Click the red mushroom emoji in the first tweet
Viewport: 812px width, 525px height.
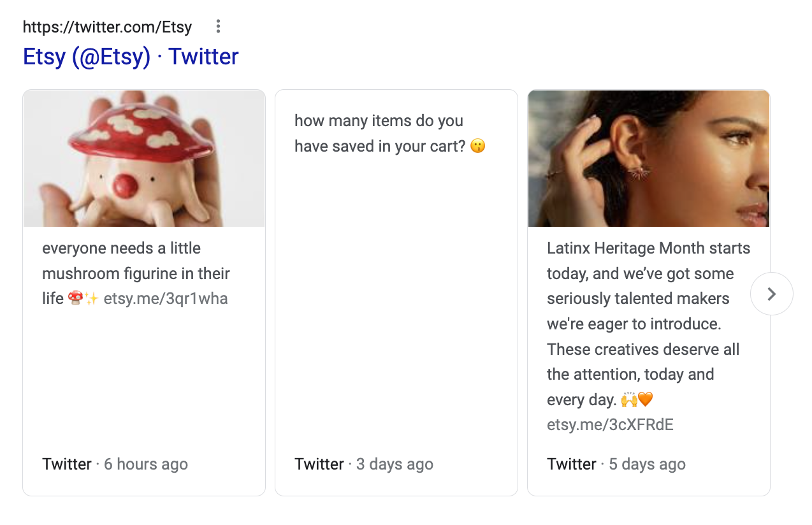[75, 299]
